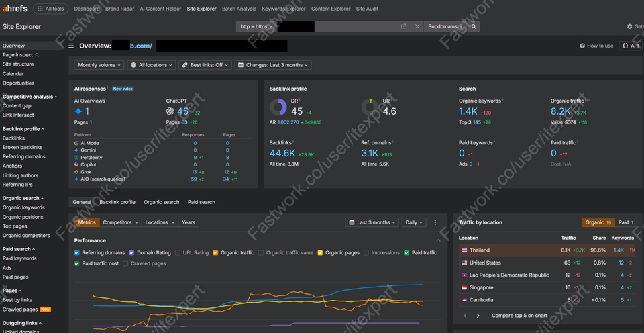Go to next page in Traffic by location
This screenshot has width=644, height=333.
coord(478,316)
